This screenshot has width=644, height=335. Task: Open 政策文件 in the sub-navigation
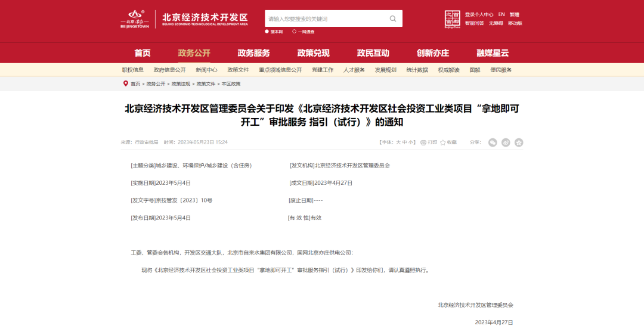(238, 70)
